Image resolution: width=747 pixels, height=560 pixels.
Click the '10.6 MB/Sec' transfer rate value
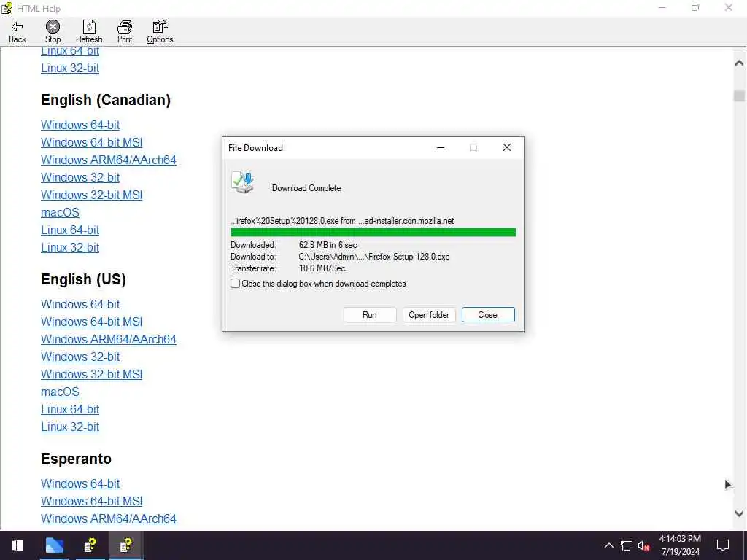point(322,268)
